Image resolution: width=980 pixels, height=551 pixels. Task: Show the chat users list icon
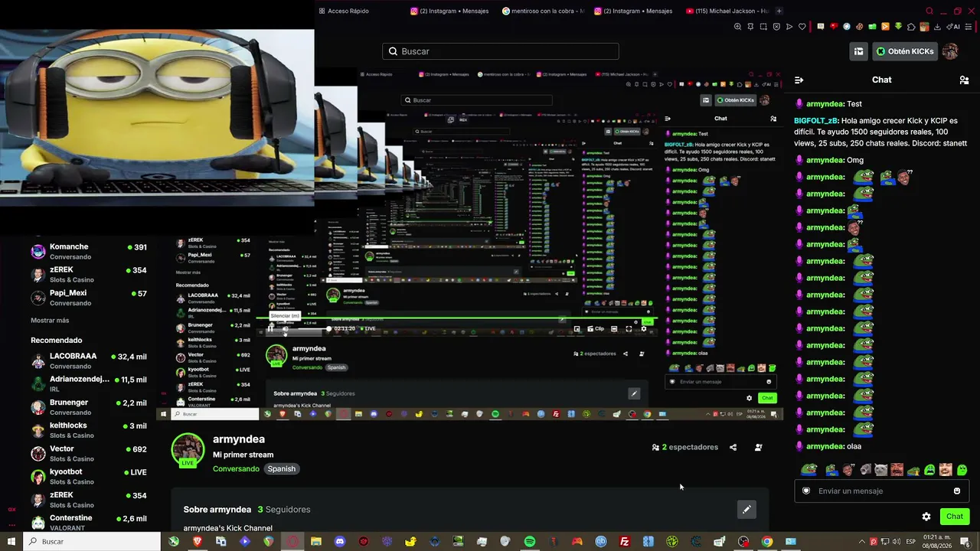[964, 80]
